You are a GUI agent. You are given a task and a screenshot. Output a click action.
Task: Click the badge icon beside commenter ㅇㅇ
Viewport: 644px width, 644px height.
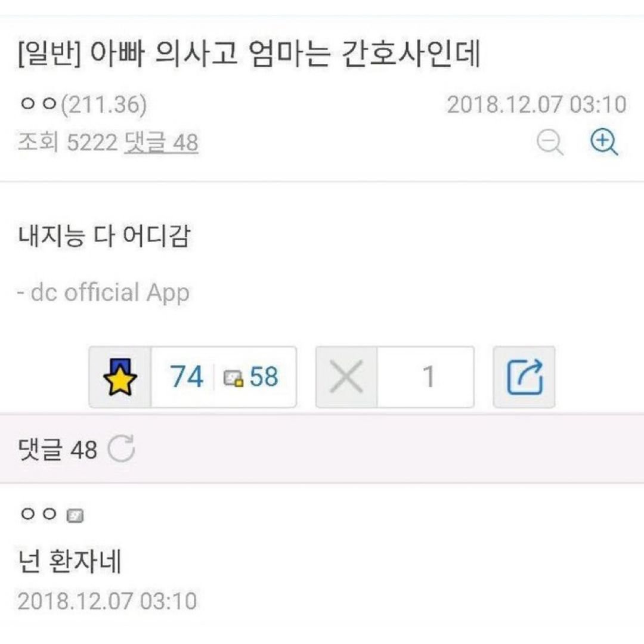(x=75, y=515)
